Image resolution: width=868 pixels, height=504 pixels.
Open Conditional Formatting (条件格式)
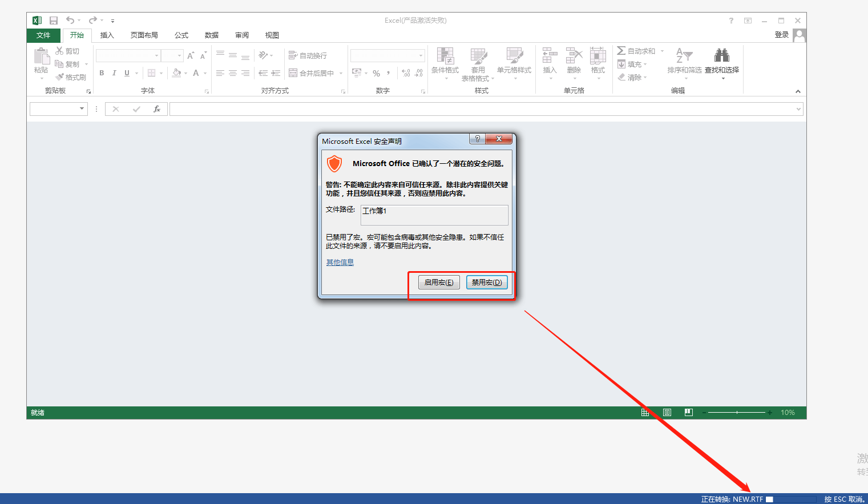click(x=445, y=63)
